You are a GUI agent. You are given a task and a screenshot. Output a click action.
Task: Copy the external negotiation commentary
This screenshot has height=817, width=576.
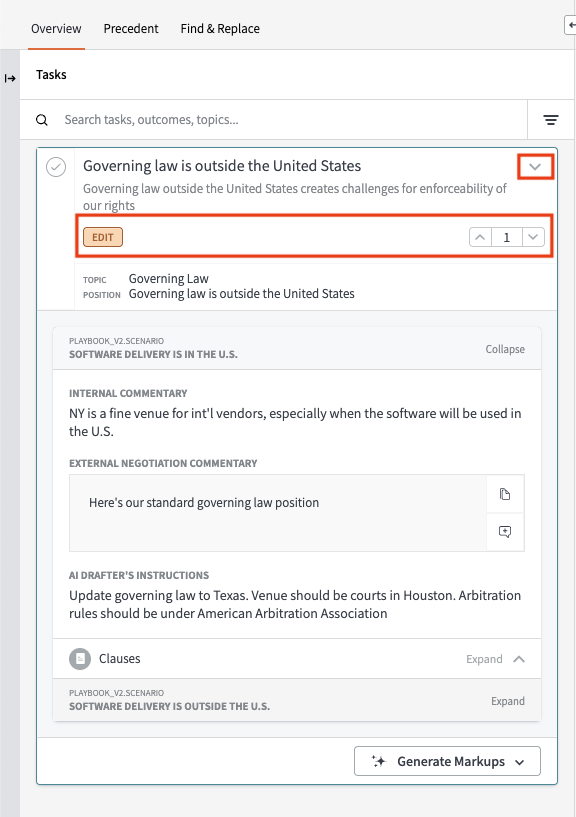pyautogui.click(x=505, y=494)
